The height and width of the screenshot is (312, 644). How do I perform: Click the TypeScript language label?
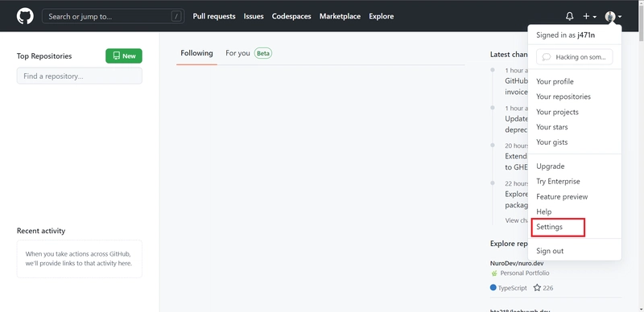pyautogui.click(x=512, y=288)
